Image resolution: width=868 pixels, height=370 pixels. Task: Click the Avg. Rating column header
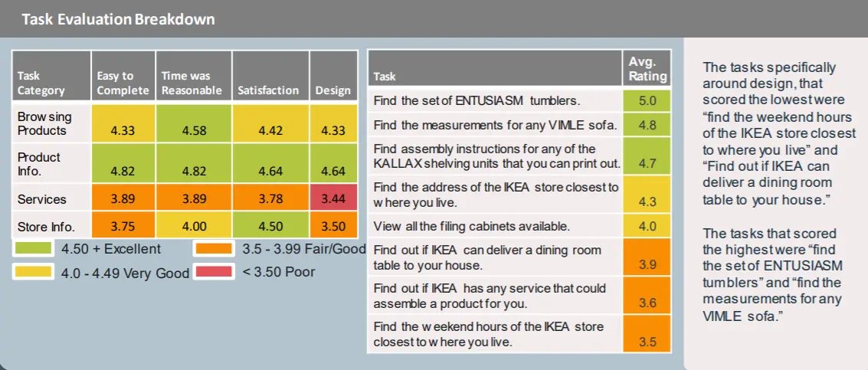647,69
